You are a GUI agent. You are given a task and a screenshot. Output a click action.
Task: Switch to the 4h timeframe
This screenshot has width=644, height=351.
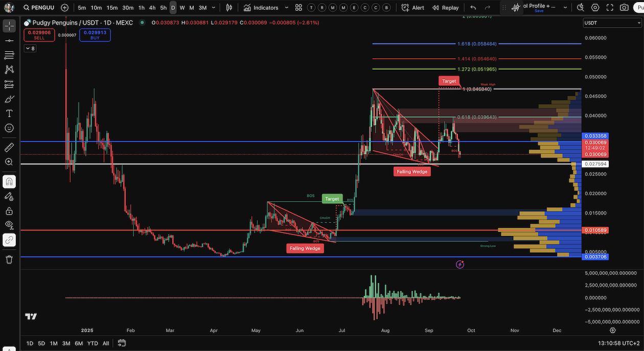[152, 8]
